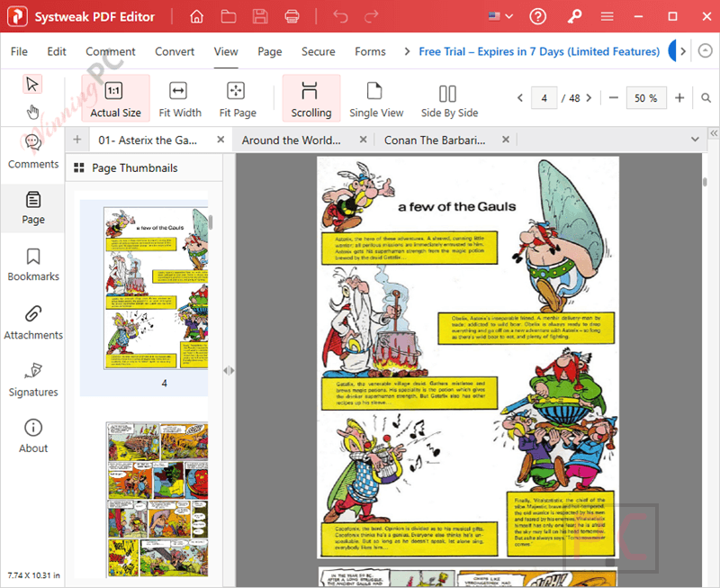720x588 pixels.
Task: Open the Forms menu
Action: 370,51
